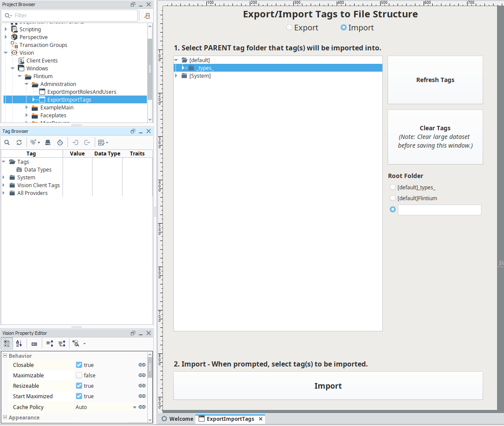504x426 pixels.
Task: Check the Maximizable checkbox
Action: point(79,375)
